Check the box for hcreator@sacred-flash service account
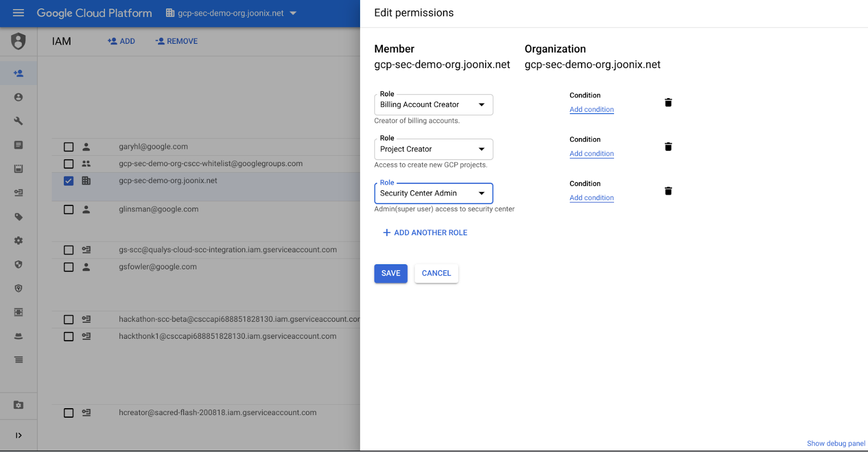 tap(69, 413)
